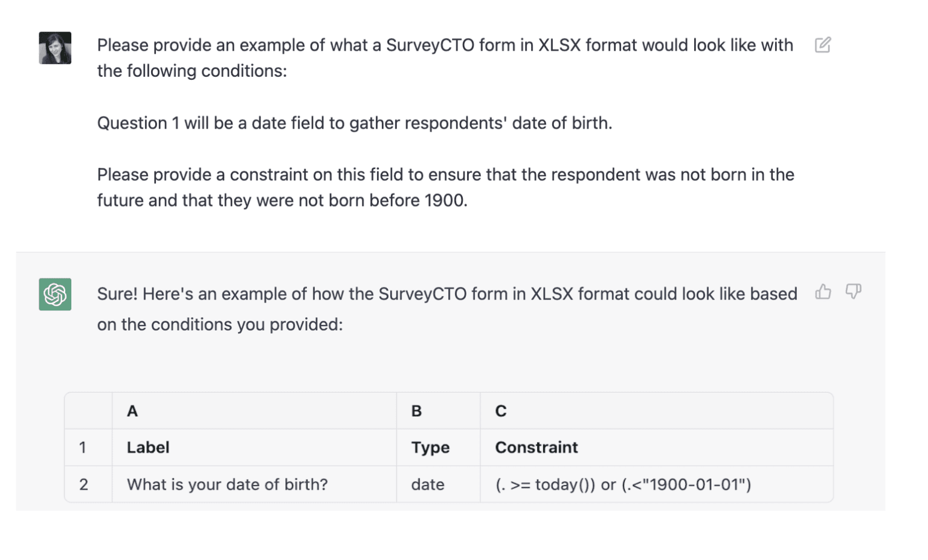Select the thumbs up feedback icon

tap(823, 292)
